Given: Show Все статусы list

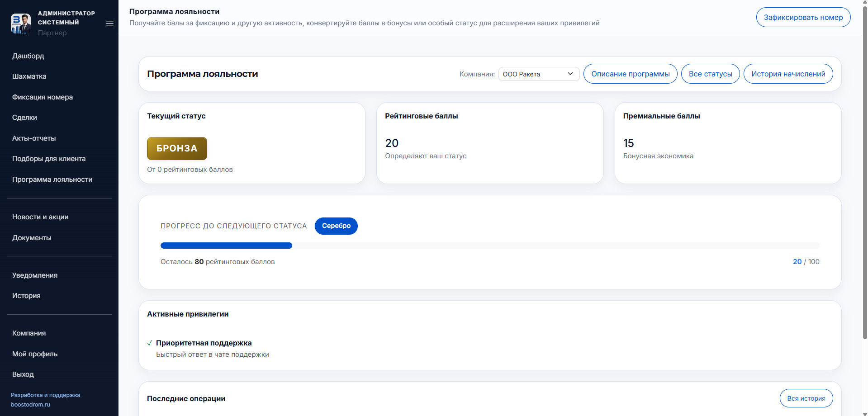Looking at the screenshot, I should tap(710, 74).
